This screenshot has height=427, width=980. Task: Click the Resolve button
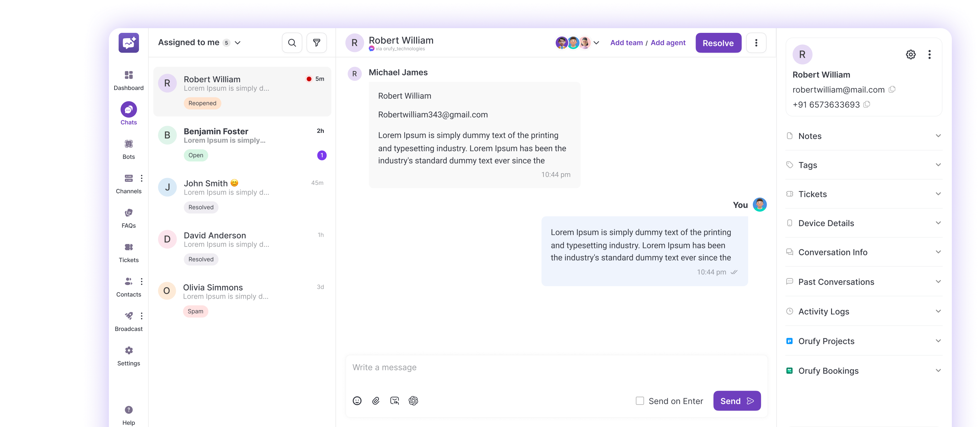click(x=718, y=43)
